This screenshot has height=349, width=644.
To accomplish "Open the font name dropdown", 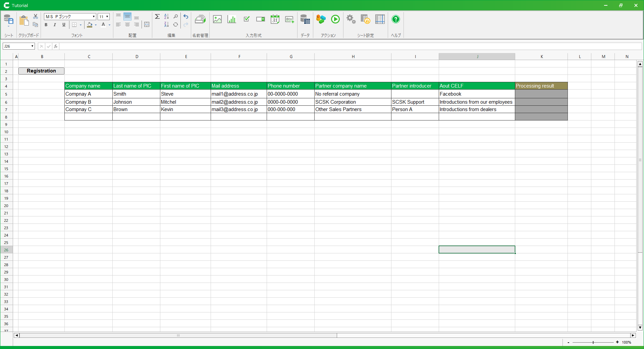I will coord(94,17).
